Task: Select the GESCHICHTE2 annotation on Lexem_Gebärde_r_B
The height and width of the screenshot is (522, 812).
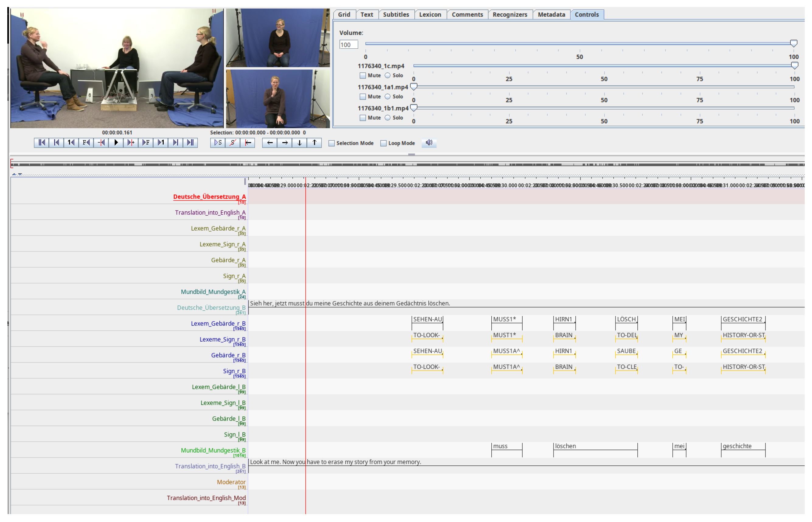Action: (x=743, y=319)
